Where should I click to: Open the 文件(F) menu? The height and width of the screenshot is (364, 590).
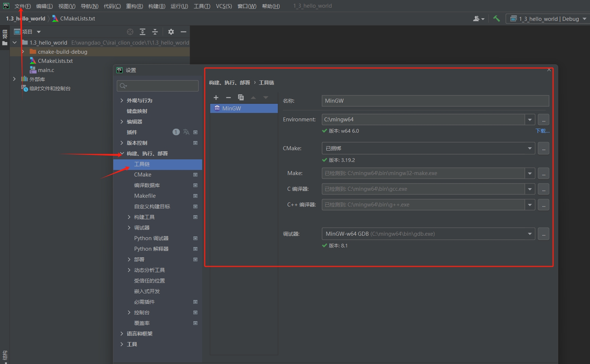pyautogui.click(x=22, y=6)
